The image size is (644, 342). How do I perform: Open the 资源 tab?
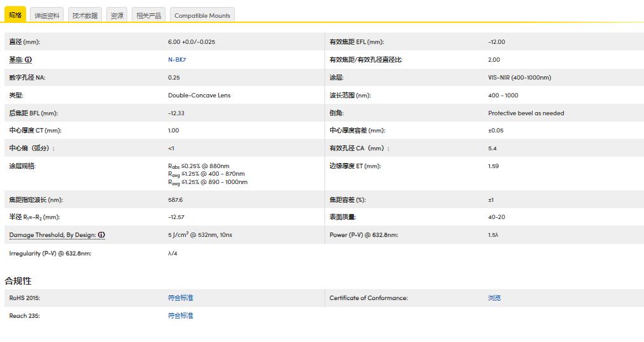pyautogui.click(x=117, y=15)
